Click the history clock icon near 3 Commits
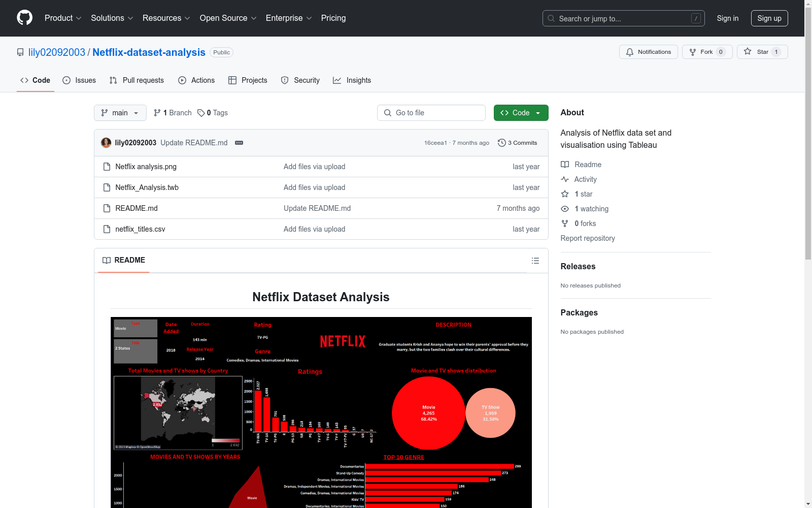This screenshot has width=812, height=508. point(502,143)
